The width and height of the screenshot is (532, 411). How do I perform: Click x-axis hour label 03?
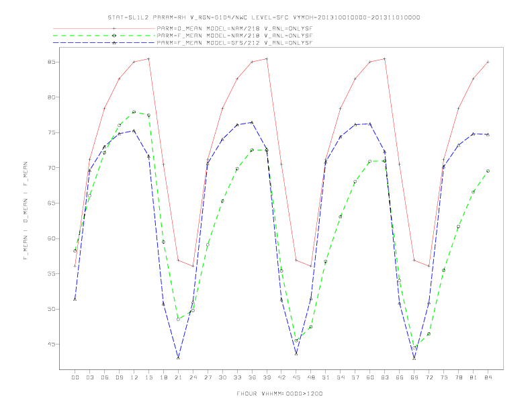(x=89, y=377)
